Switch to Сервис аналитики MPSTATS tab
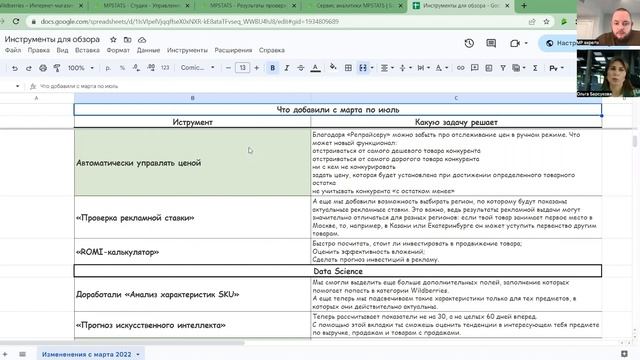The width and height of the screenshot is (640, 360). click(x=354, y=6)
